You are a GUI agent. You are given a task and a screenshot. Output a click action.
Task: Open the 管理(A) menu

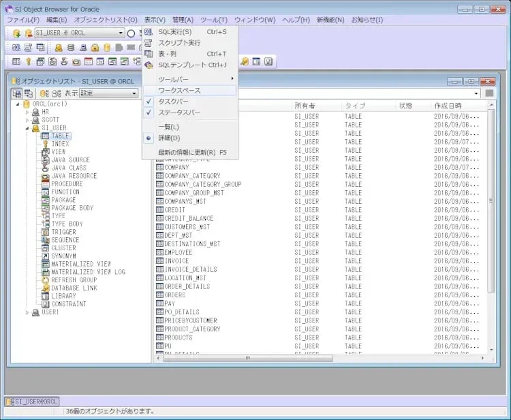(x=183, y=20)
